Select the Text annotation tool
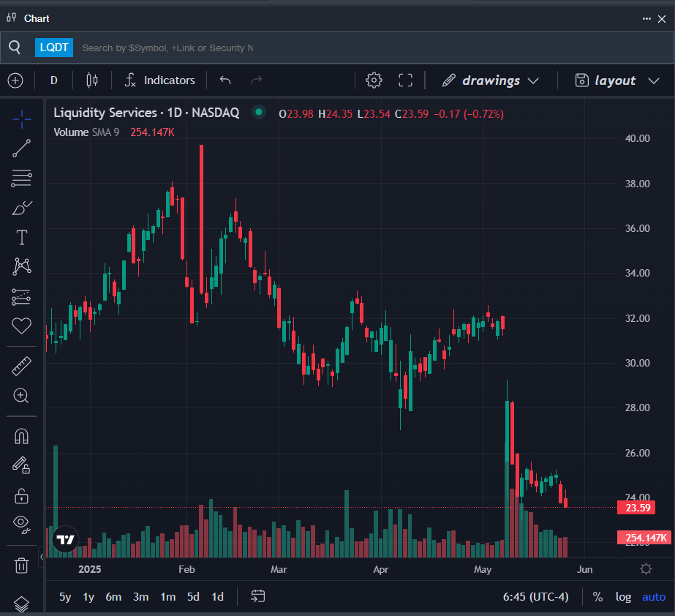 (21, 237)
